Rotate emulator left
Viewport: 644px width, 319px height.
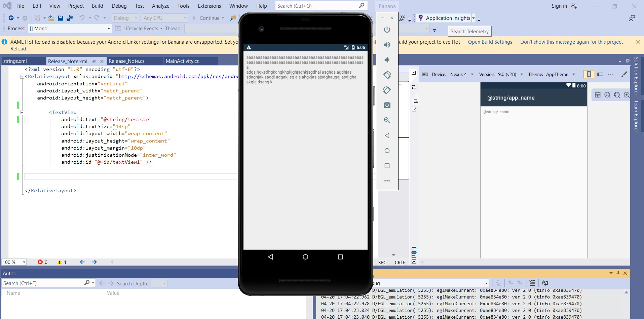click(387, 75)
